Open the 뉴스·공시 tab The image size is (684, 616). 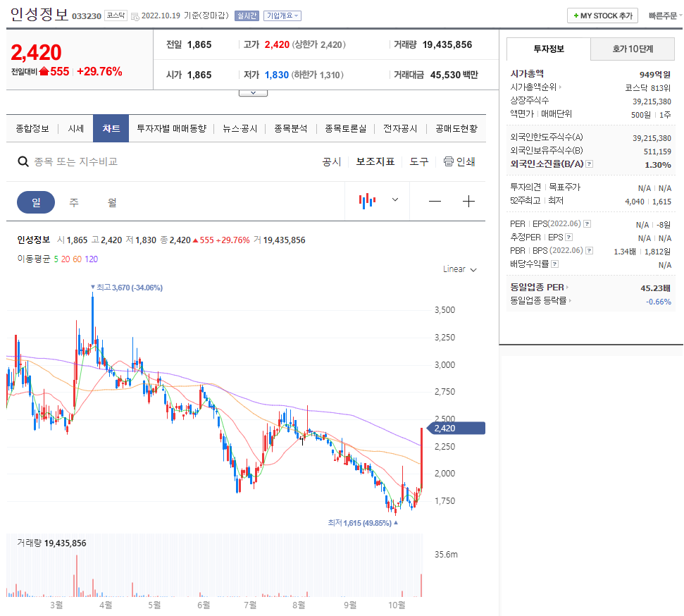point(240,129)
